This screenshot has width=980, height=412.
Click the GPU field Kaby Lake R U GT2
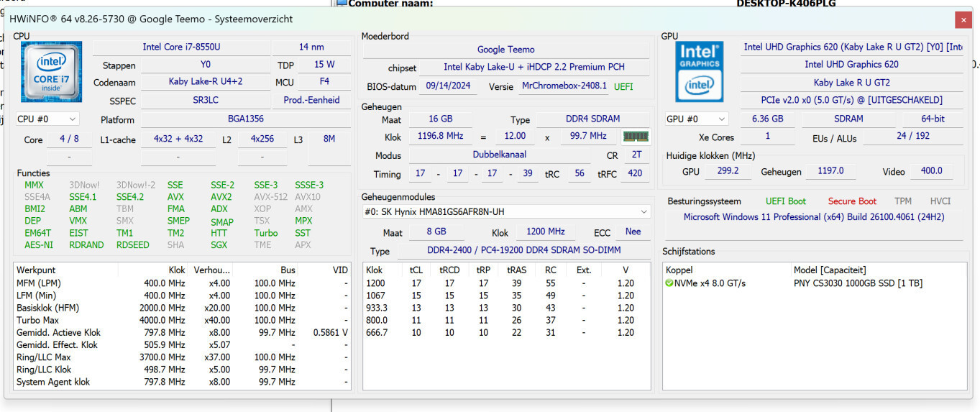click(852, 83)
